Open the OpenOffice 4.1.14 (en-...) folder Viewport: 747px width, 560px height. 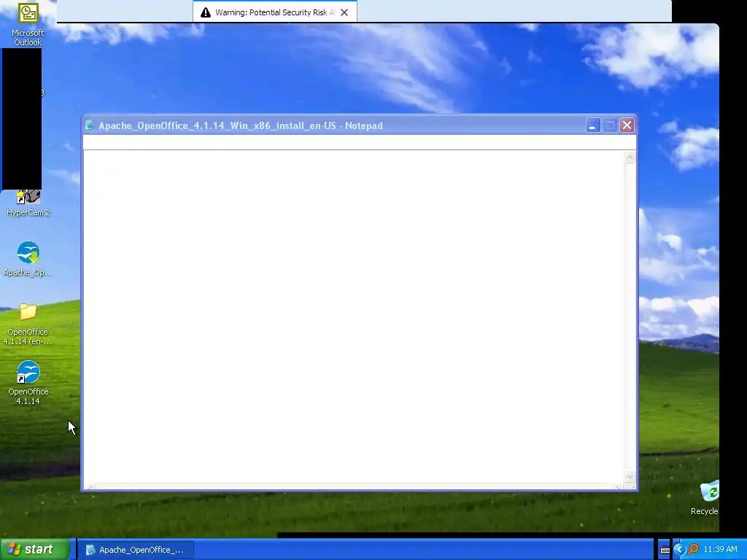(x=28, y=324)
